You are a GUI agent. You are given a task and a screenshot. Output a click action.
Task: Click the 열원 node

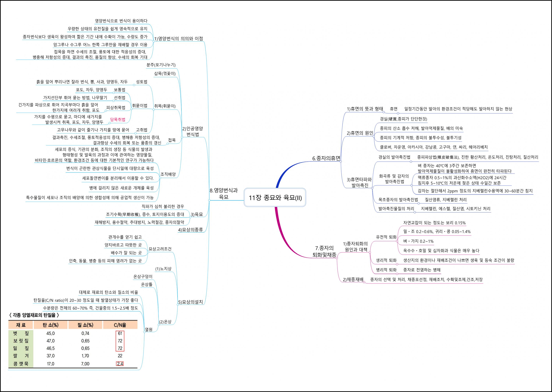point(149,330)
